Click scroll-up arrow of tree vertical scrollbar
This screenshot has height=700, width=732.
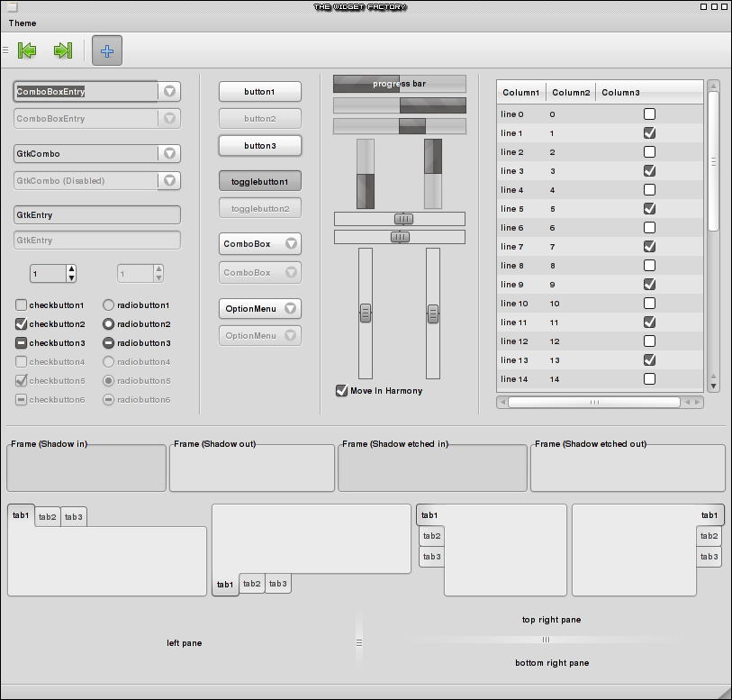[x=713, y=86]
